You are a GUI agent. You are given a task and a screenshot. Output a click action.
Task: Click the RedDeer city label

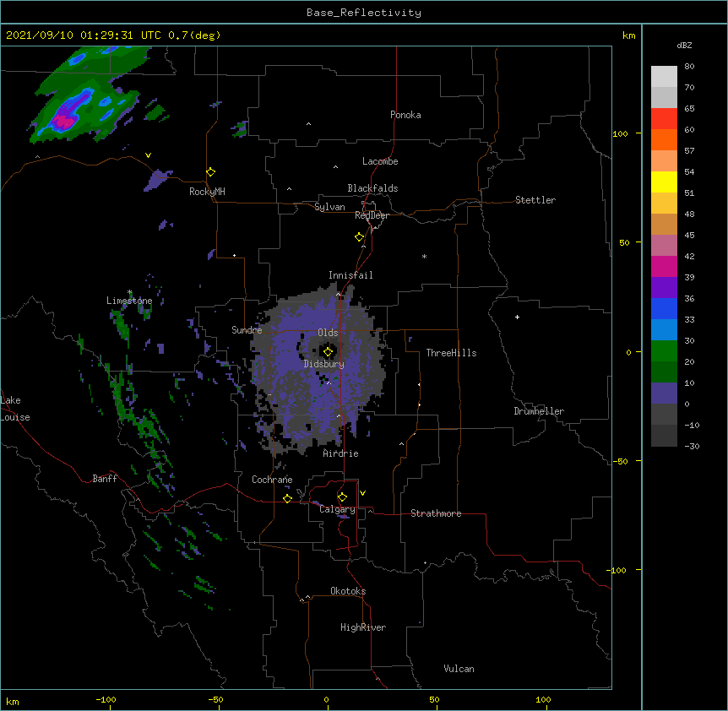tap(372, 215)
